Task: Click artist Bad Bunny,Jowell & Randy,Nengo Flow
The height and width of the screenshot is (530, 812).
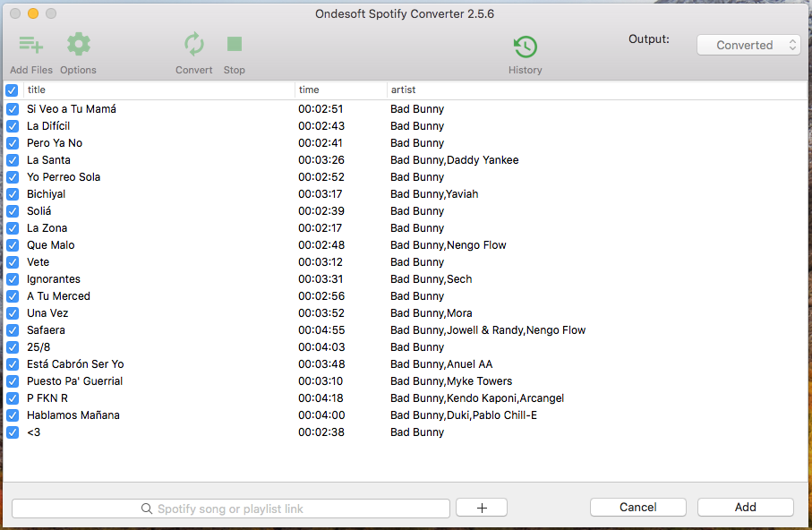Action: tap(488, 330)
